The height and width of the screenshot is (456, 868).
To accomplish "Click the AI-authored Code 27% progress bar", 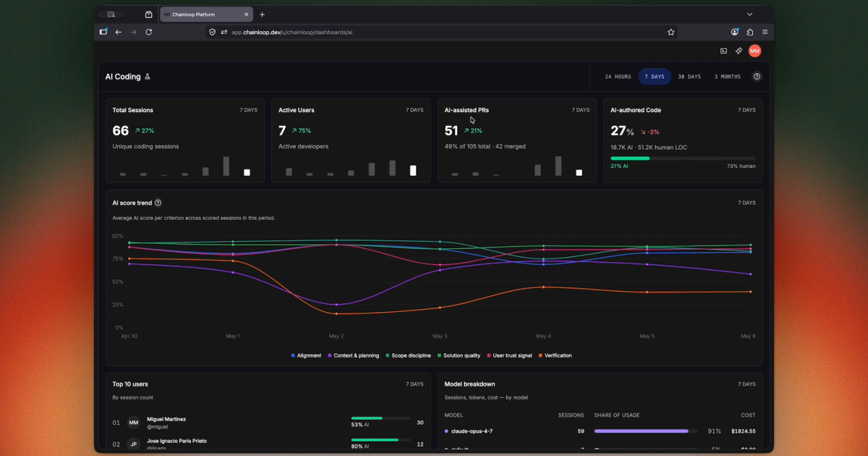I will [x=683, y=158].
